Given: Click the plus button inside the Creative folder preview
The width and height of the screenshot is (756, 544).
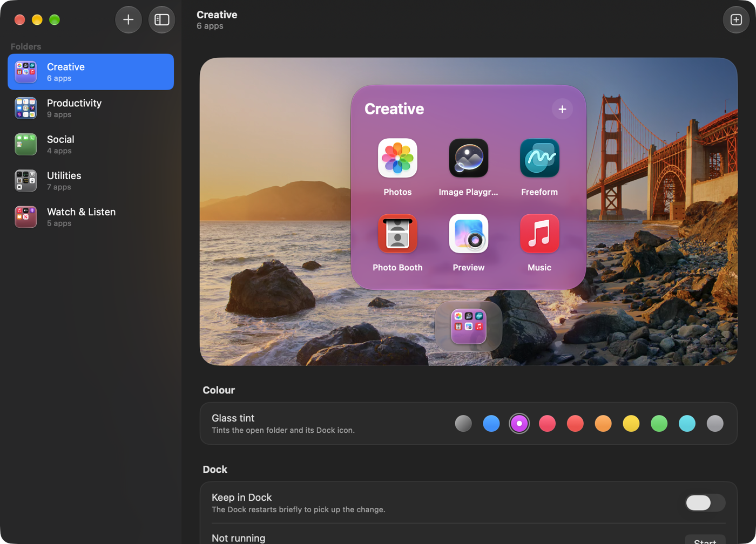Looking at the screenshot, I should point(562,109).
